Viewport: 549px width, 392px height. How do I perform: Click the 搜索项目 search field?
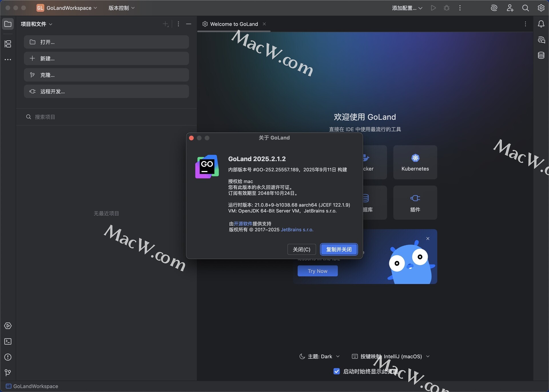[106, 117]
